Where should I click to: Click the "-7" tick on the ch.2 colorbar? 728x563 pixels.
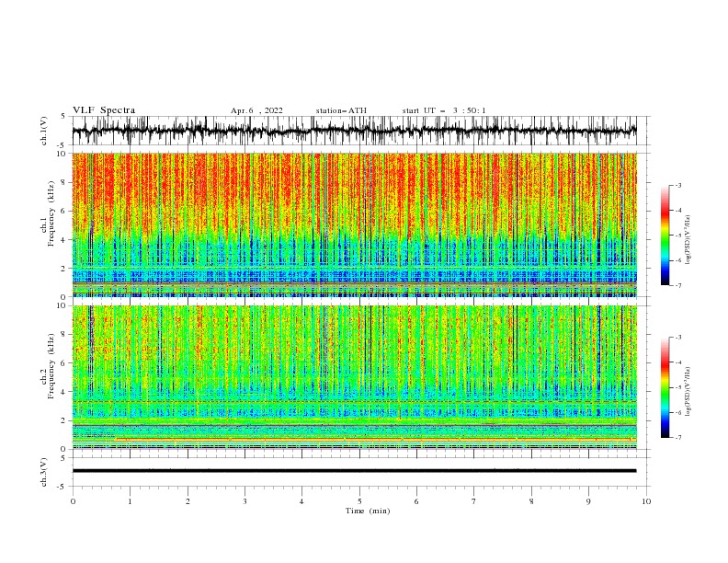pos(677,438)
